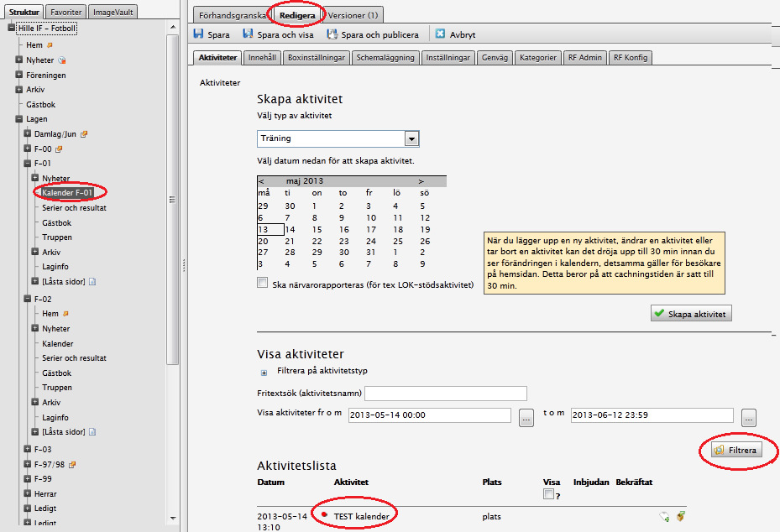This screenshot has width=780, height=532.
Task: Open the ImageVault panel tab
Action: [x=113, y=12]
